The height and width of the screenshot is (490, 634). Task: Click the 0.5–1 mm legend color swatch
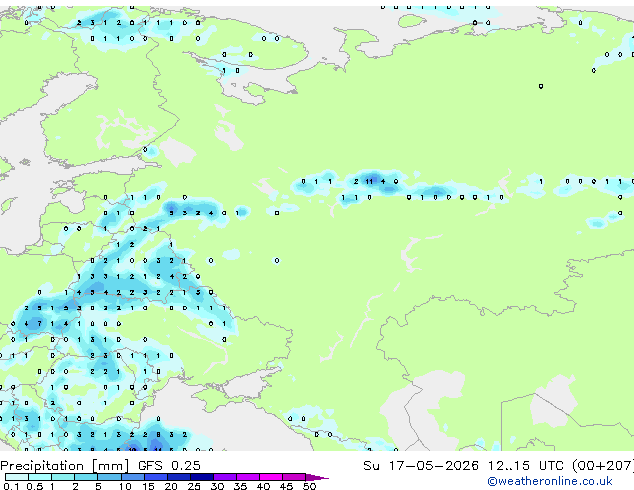tap(40, 477)
